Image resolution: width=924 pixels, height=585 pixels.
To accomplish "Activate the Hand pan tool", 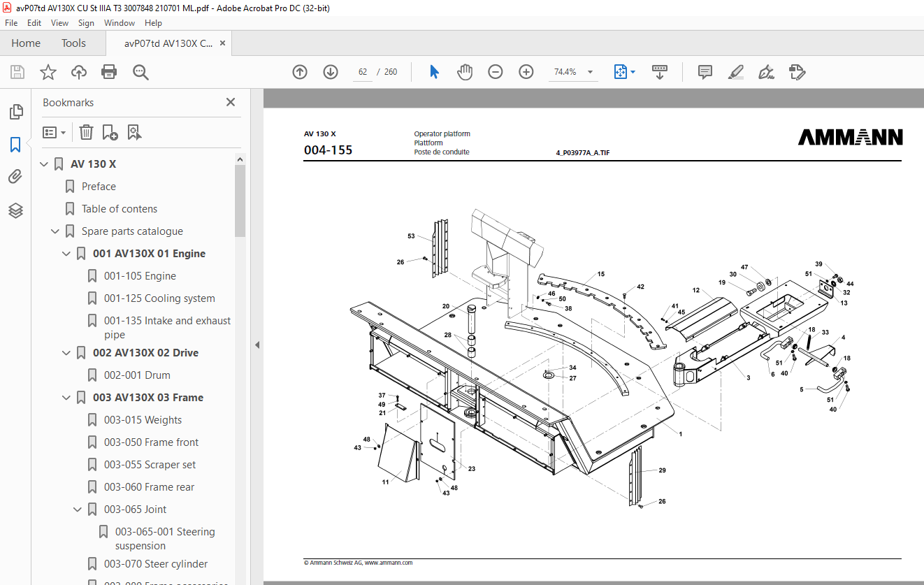I will click(x=465, y=72).
